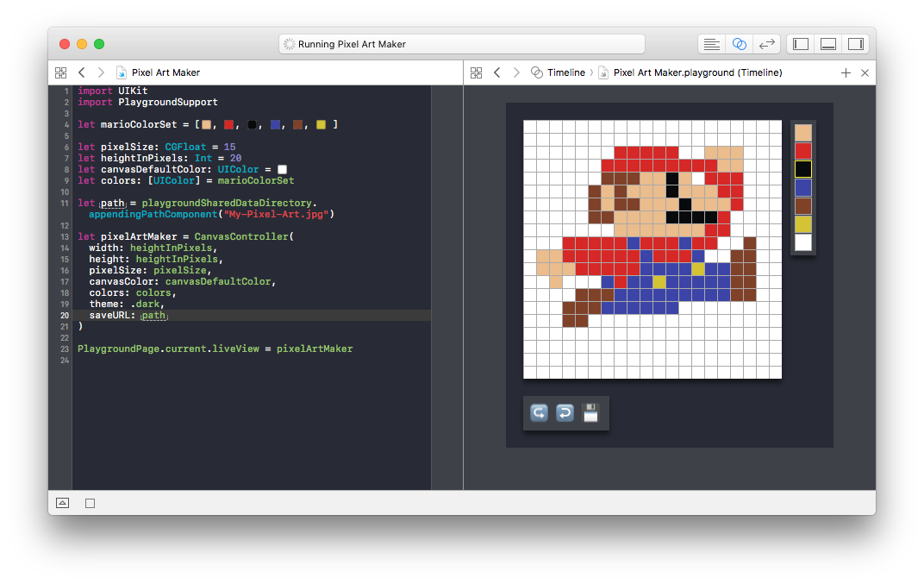
Task: Click the yellow color literal in code
Action: coord(321,124)
